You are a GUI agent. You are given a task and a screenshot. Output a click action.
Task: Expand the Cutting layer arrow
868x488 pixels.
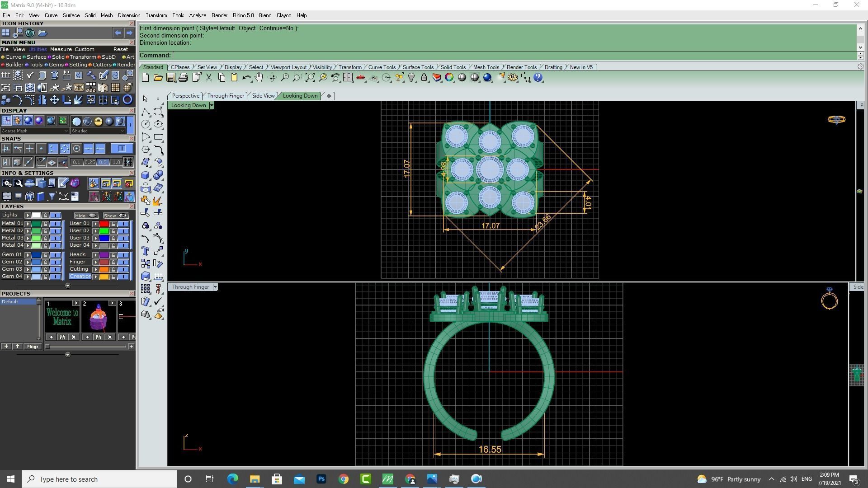coord(95,269)
